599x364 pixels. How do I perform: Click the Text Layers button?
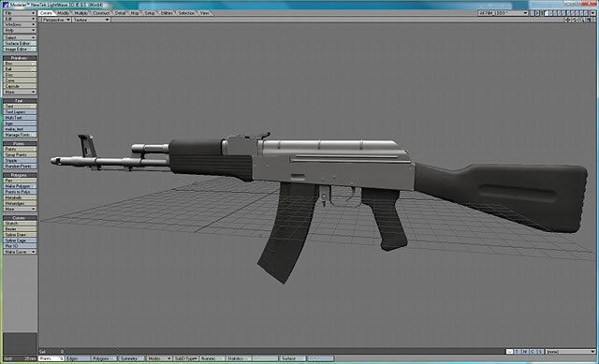pos(20,112)
